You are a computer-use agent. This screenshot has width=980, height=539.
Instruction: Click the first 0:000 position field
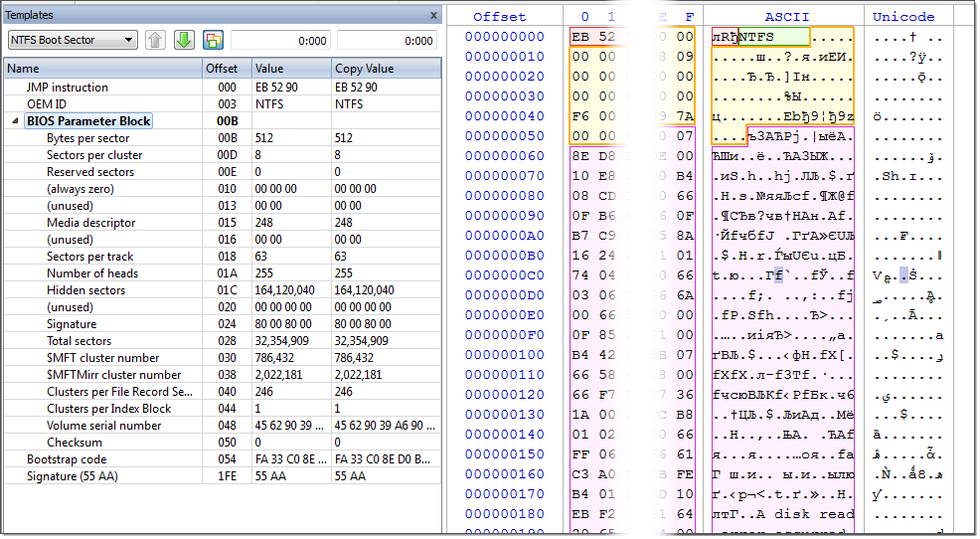281,41
